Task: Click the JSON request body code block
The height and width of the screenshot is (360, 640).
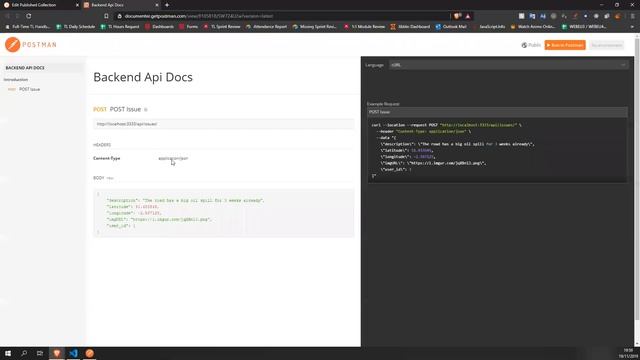Action: [223, 213]
